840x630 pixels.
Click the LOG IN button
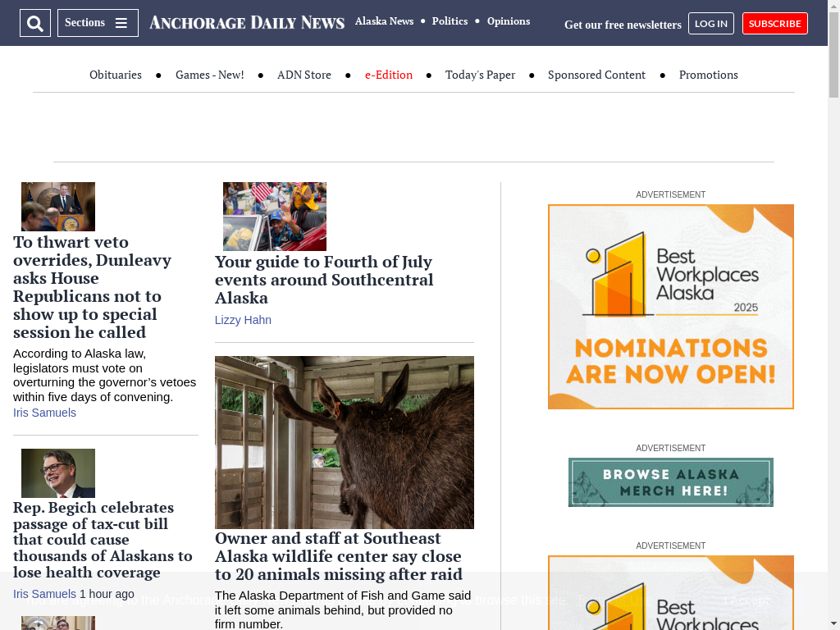711,24
